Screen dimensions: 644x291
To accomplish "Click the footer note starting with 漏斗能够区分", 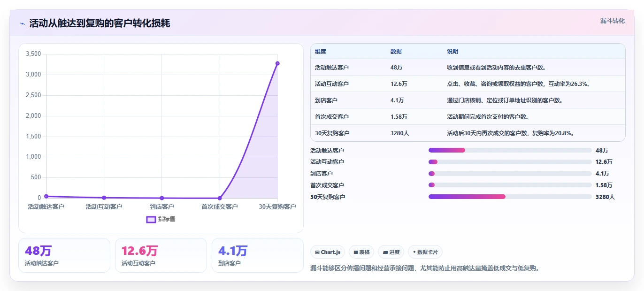I will (425, 268).
